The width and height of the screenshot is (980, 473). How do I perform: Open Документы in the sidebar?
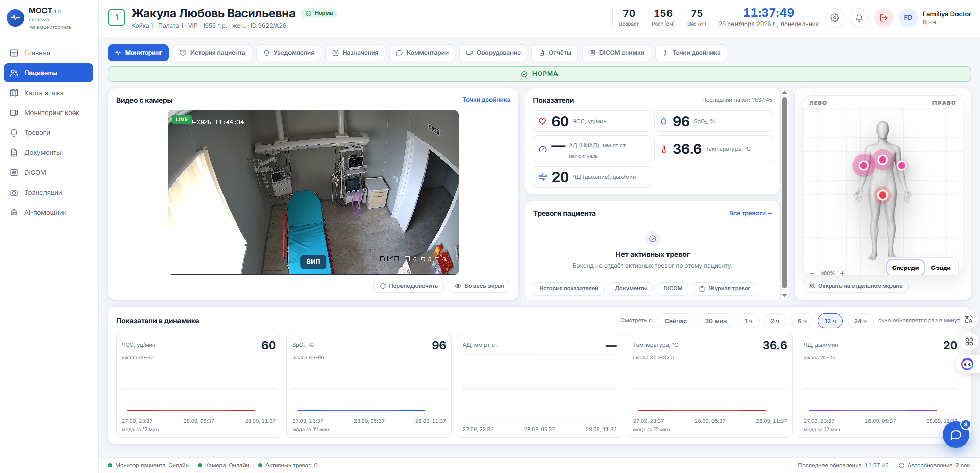click(x=48, y=152)
